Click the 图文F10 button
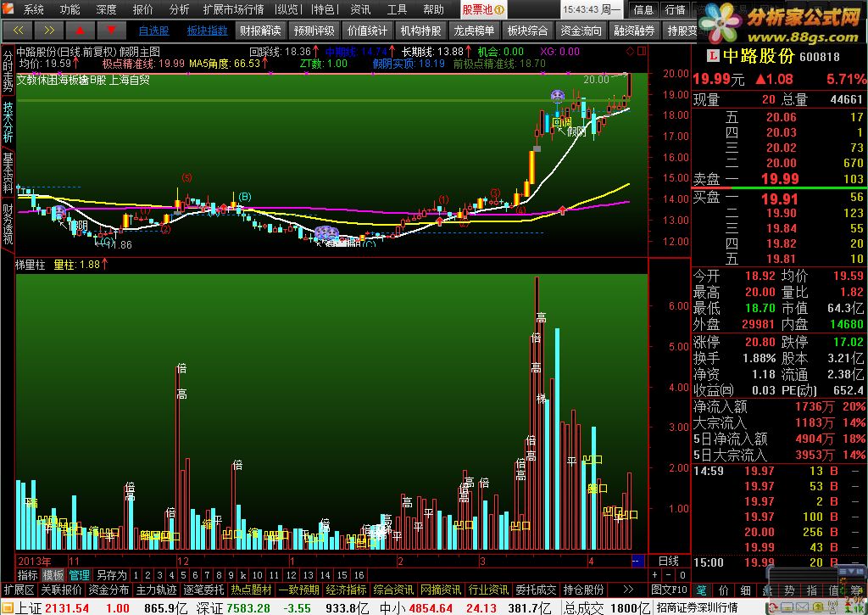This screenshot has width=868, height=615. click(x=670, y=590)
